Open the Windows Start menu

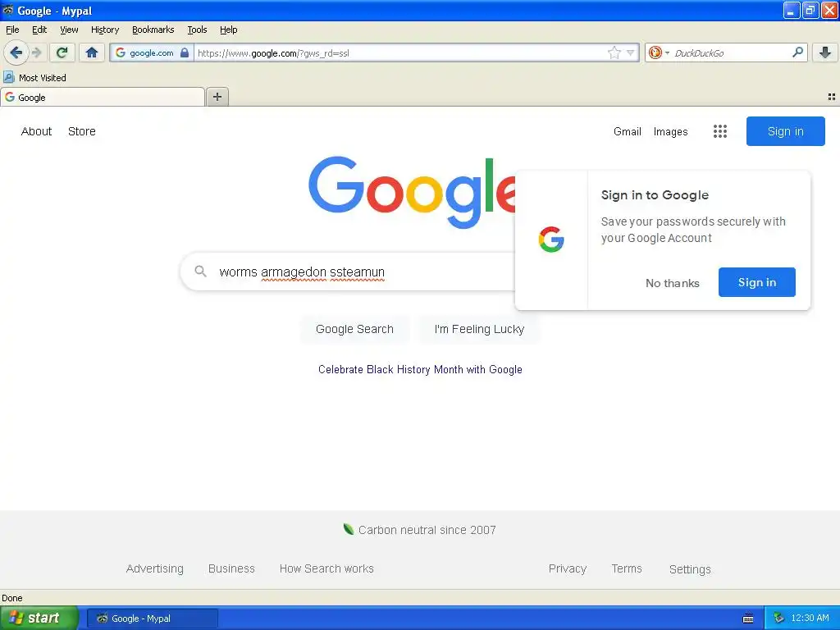(x=39, y=618)
